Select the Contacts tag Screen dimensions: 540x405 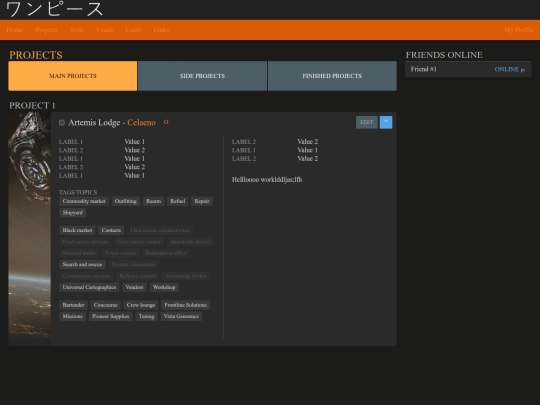click(x=111, y=230)
